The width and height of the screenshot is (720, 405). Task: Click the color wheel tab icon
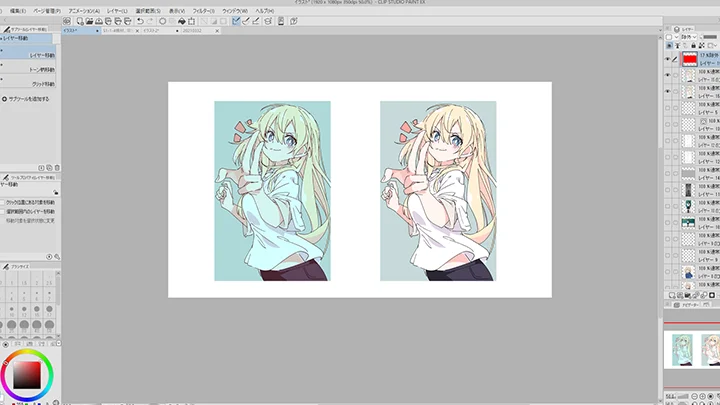click(x=6, y=344)
